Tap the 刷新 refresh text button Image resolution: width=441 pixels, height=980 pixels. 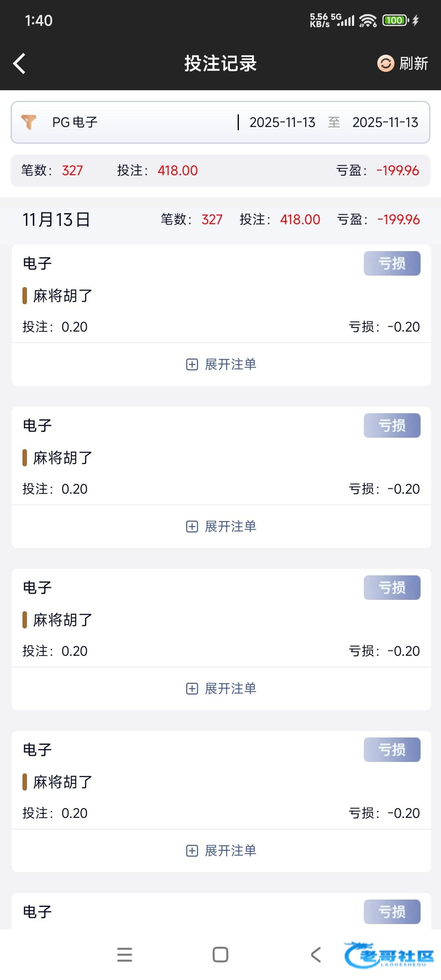[413, 64]
